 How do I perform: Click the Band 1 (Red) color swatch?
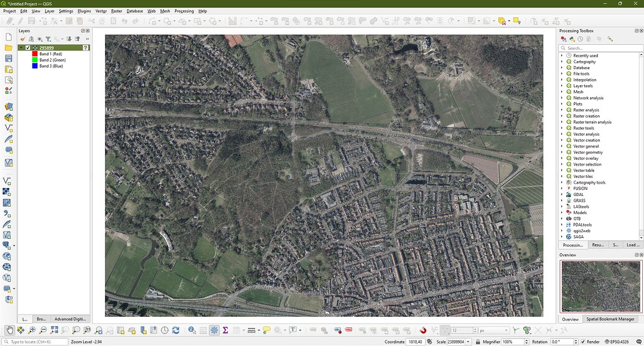click(35, 54)
